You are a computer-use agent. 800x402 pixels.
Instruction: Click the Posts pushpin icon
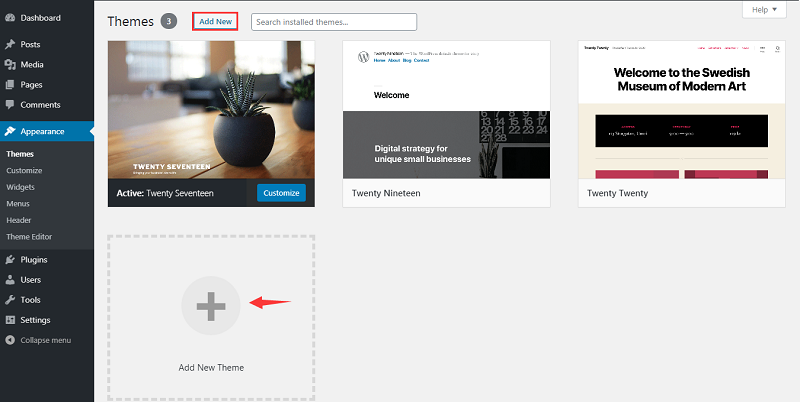[10, 44]
